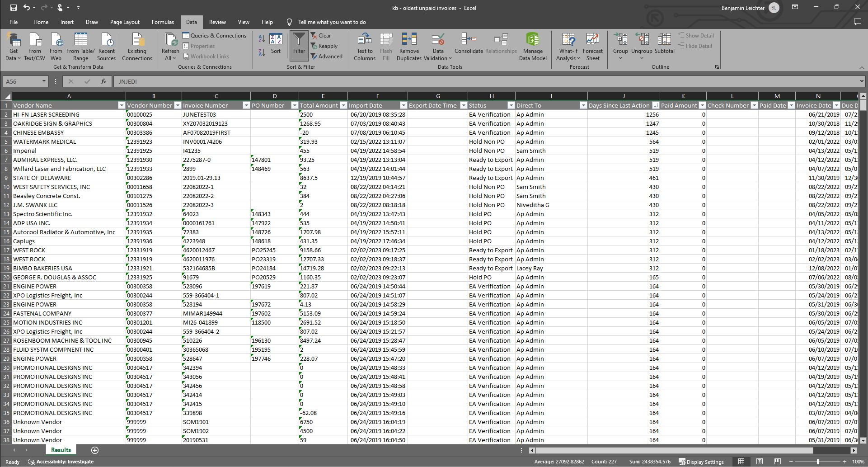The image size is (868, 467).
Task: Open Outline group dialog launcher
Action: pyautogui.click(x=717, y=67)
